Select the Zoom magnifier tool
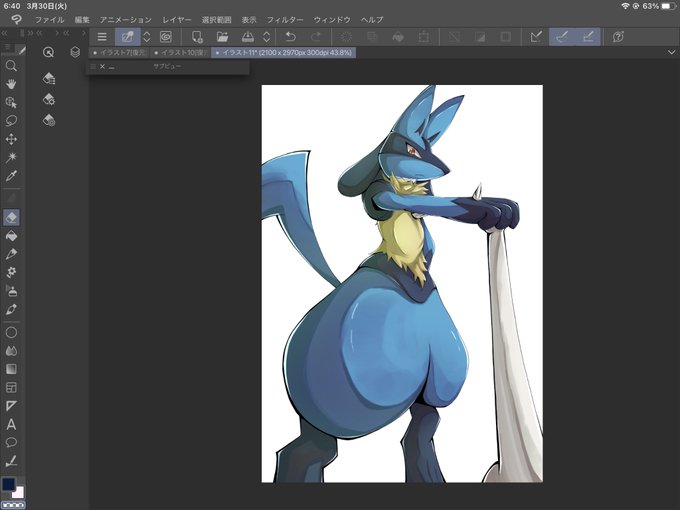Image resolution: width=680 pixels, height=510 pixels. tap(11, 66)
